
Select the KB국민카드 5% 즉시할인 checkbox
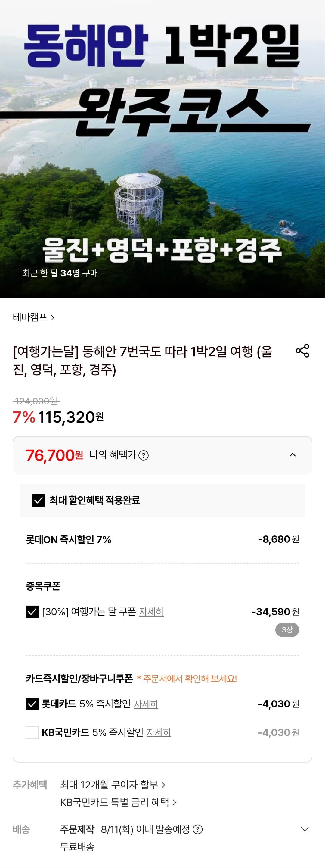tap(32, 732)
